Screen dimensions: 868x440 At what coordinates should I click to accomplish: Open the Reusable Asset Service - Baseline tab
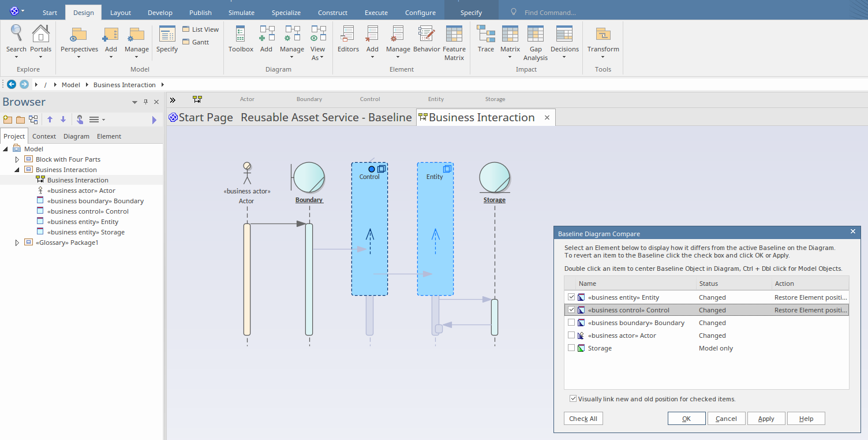(x=326, y=118)
